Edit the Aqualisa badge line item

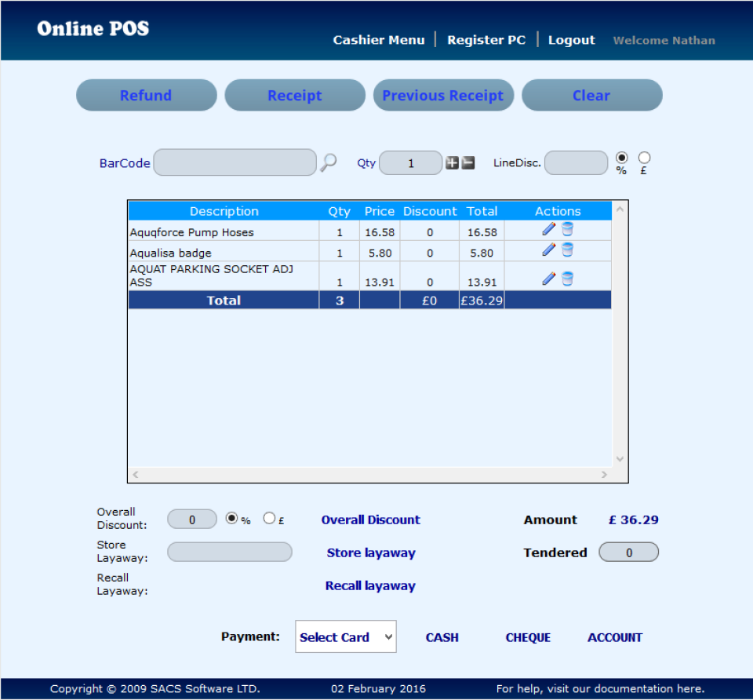(547, 250)
